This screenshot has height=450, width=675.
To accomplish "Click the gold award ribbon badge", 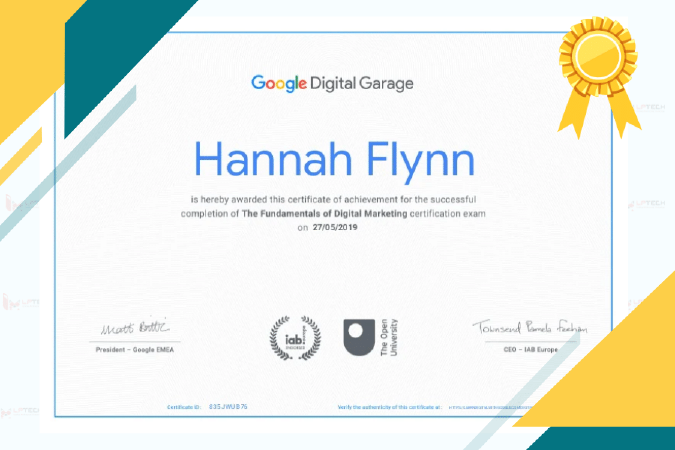I will [x=599, y=77].
